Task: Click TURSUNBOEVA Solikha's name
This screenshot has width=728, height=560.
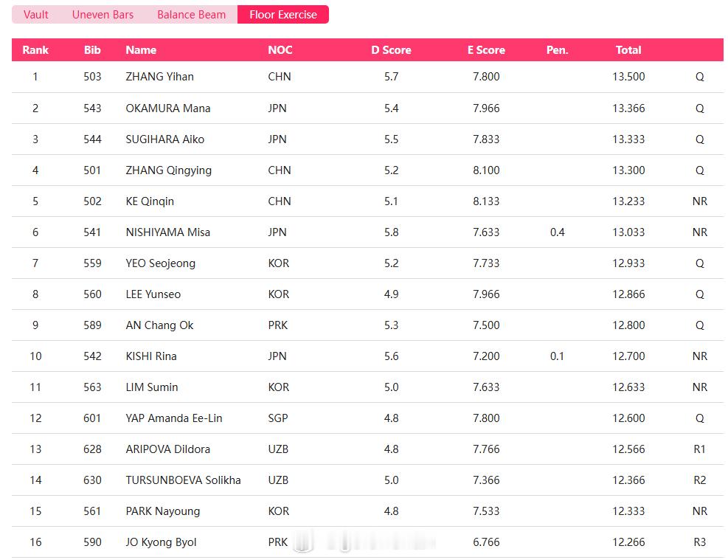Action: coord(184,480)
